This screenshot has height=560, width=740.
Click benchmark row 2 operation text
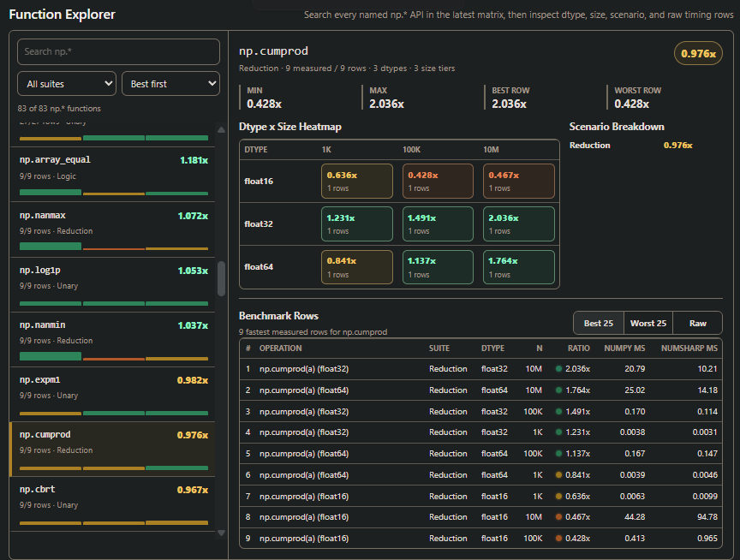coord(304,390)
